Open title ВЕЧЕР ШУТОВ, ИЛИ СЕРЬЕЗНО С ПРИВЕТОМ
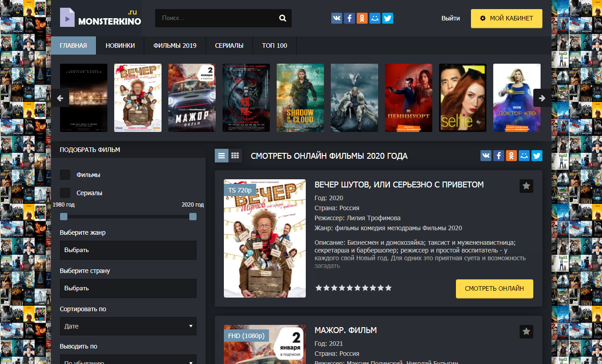The image size is (602, 364). coord(399,185)
